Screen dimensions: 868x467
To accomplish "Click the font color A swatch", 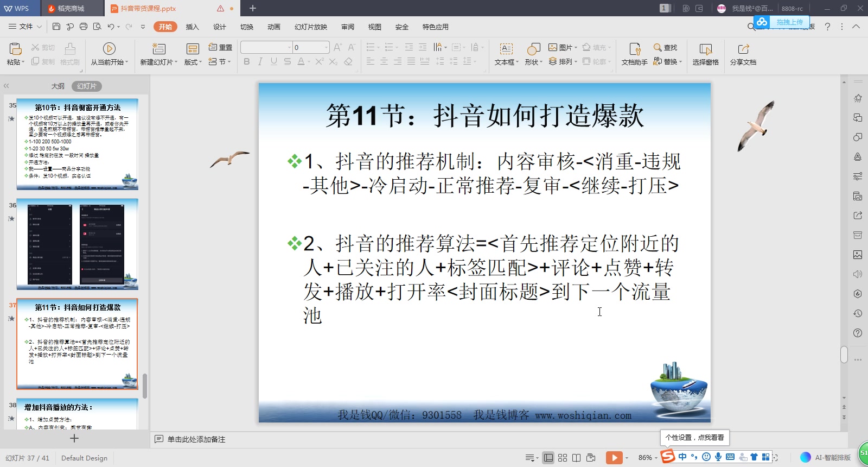I will click(301, 61).
